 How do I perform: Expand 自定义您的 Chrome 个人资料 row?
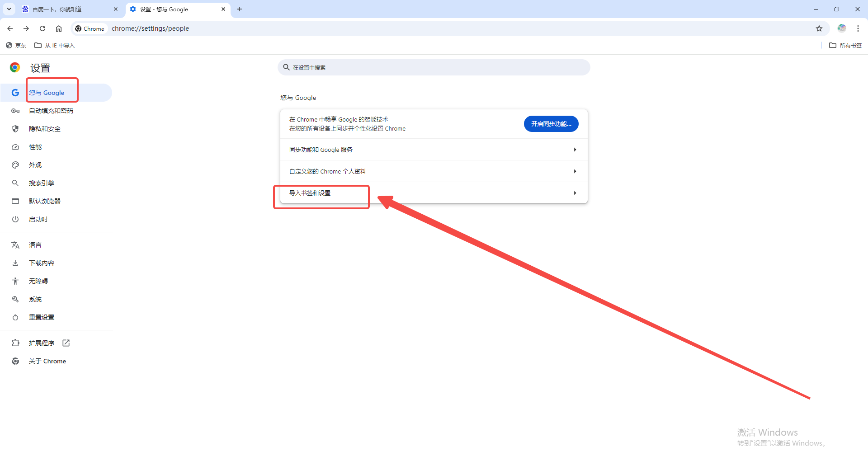click(434, 171)
